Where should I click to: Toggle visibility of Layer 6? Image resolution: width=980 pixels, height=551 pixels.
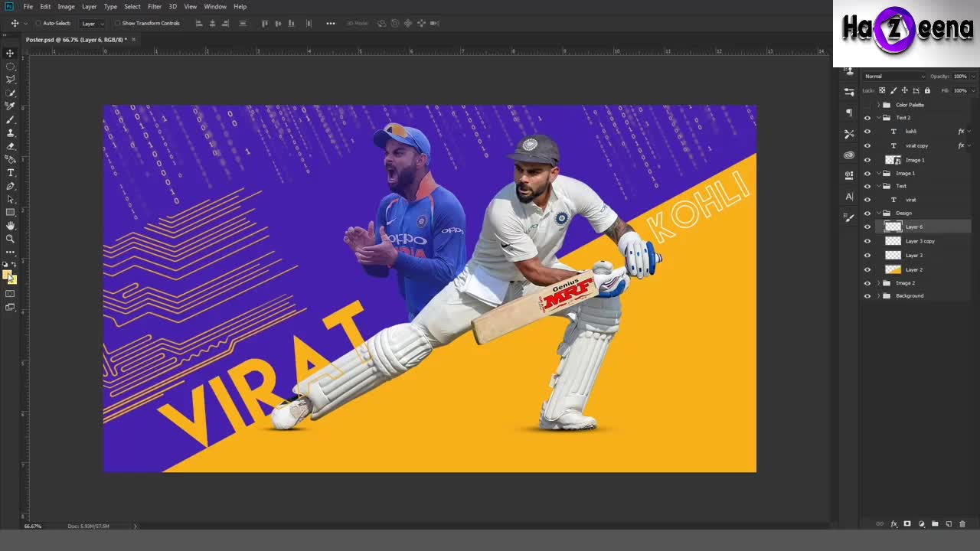click(867, 227)
